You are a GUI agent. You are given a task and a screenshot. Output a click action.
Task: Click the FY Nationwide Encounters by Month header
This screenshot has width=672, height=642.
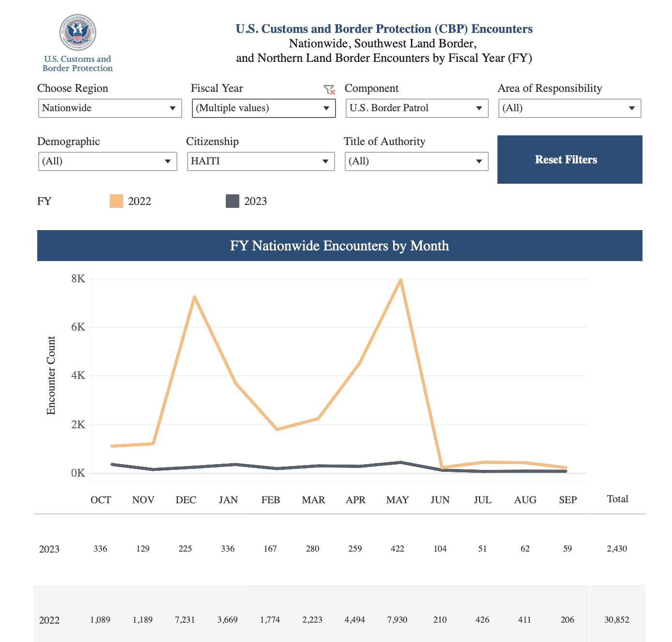tap(340, 246)
